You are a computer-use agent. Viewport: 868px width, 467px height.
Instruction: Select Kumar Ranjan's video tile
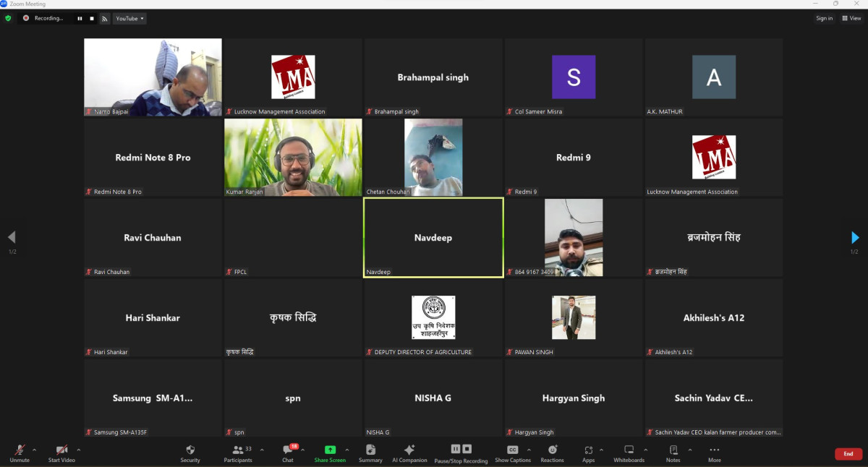click(293, 158)
